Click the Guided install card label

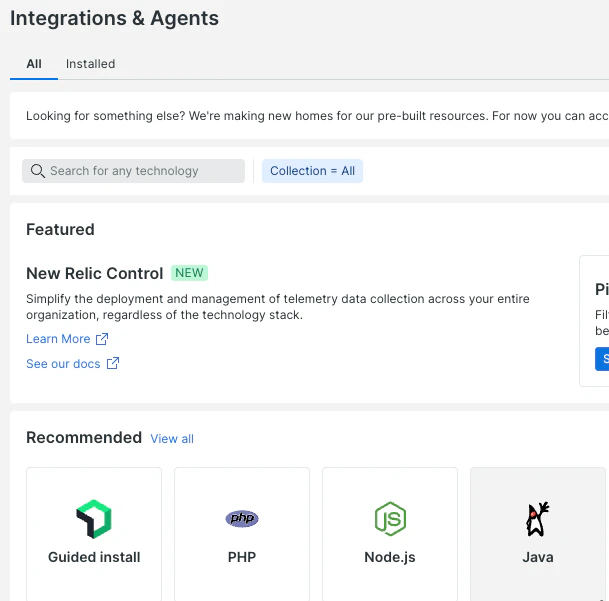tap(94, 557)
